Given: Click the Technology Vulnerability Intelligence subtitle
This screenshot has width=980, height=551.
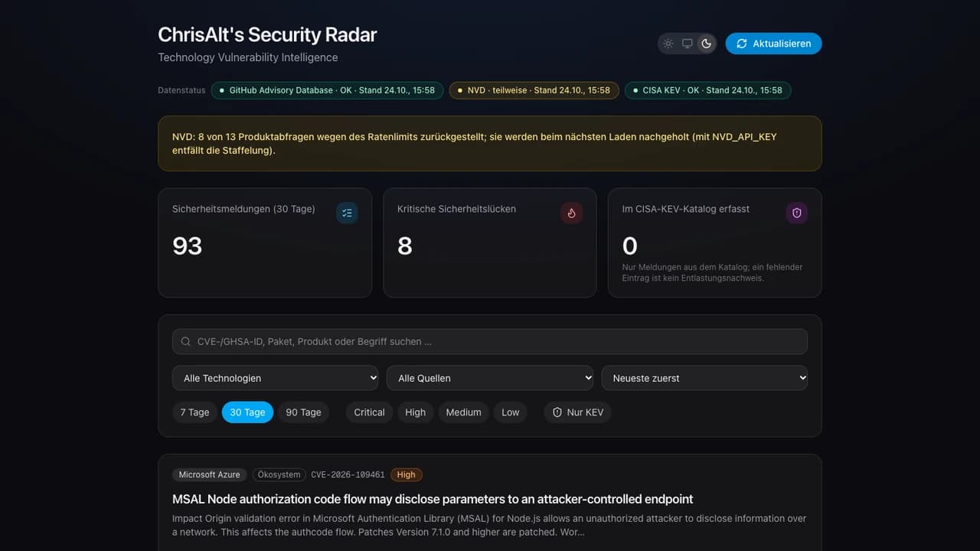Looking at the screenshot, I should (247, 57).
